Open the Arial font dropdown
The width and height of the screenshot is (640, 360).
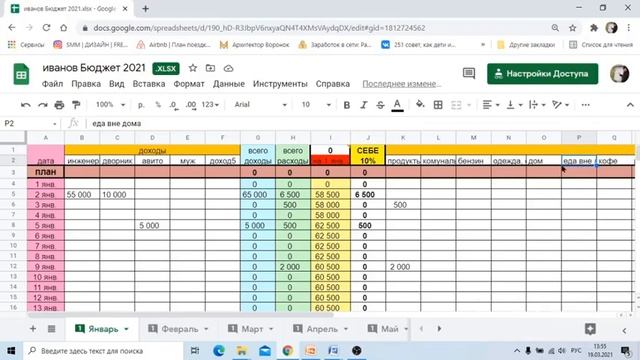(x=260, y=105)
